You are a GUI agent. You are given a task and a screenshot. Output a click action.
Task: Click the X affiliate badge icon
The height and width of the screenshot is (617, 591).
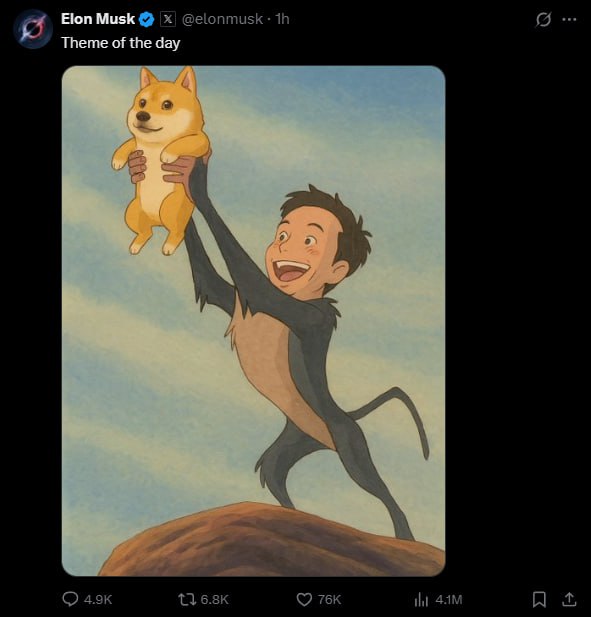point(168,19)
